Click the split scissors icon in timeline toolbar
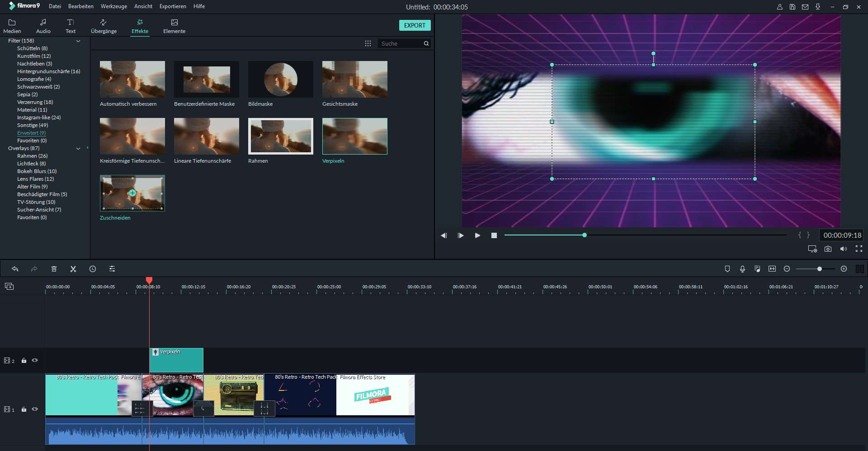 point(73,269)
